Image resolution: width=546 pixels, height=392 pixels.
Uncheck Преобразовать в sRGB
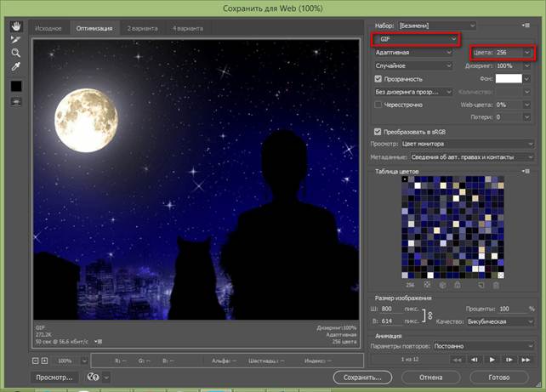(x=378, y=132)
